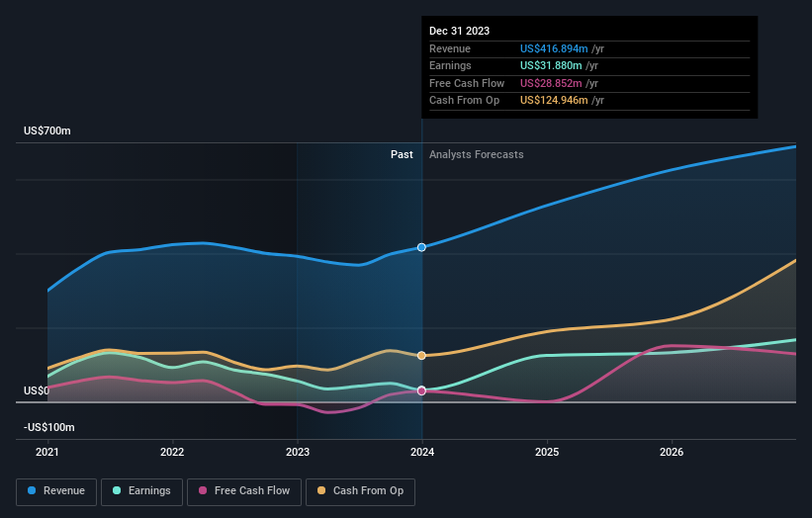The image size is (812, 518).
Task: Click the US$700m y-axis label
Action: pos(47,130)
